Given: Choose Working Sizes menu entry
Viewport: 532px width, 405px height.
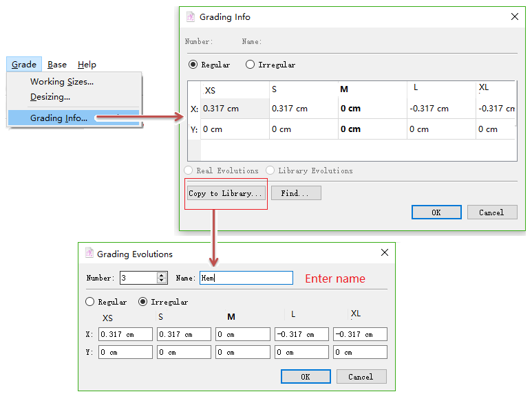Looking at the screenshot, I should tap(62, 82).
